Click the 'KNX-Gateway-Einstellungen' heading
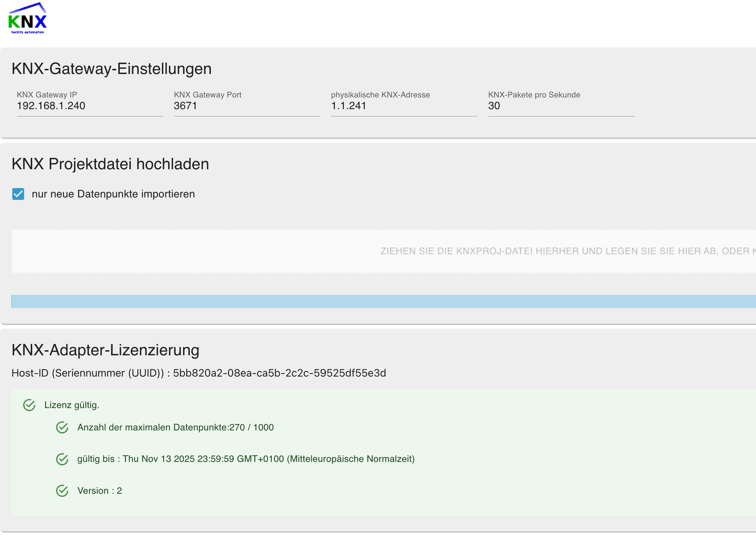Image resolution: width=756 pixels, height=537 pixels. (x=112, y=69)
